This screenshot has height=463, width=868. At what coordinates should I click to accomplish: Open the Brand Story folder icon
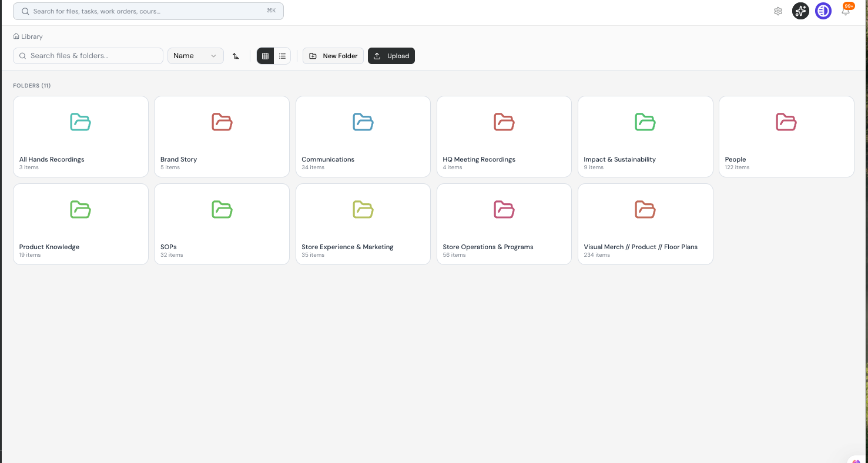222,122
